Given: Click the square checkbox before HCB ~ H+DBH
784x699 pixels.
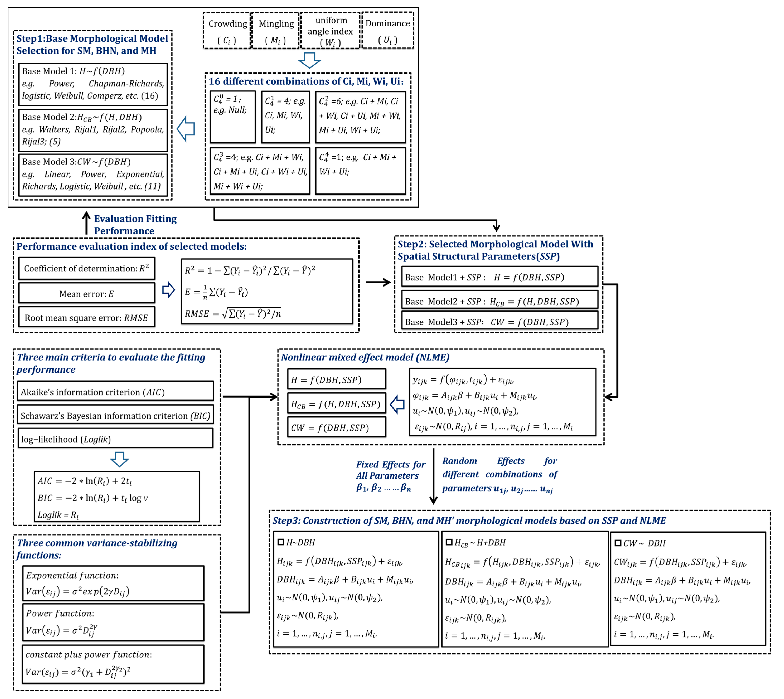Looking at the screenshot, I should click(x=449, y=542).
